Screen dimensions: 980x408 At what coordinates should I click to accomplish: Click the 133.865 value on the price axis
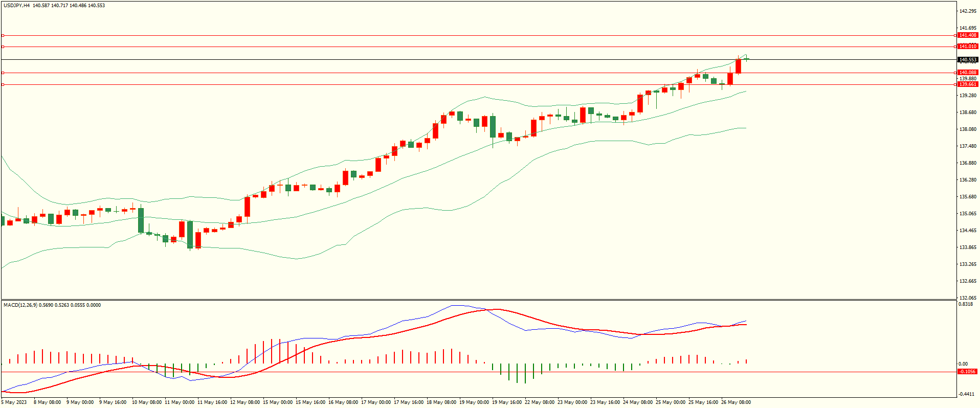pyautogui.click(x=968, y=247)
